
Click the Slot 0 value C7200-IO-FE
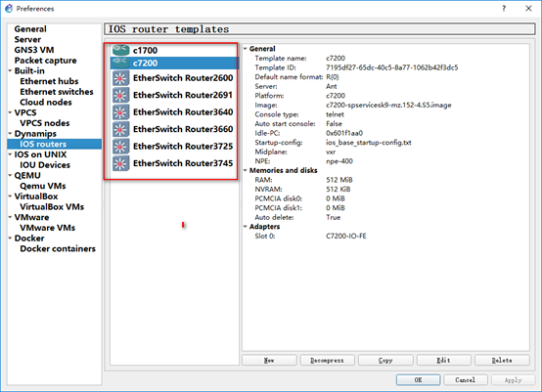pyautogui.click(x=346, y=236)
